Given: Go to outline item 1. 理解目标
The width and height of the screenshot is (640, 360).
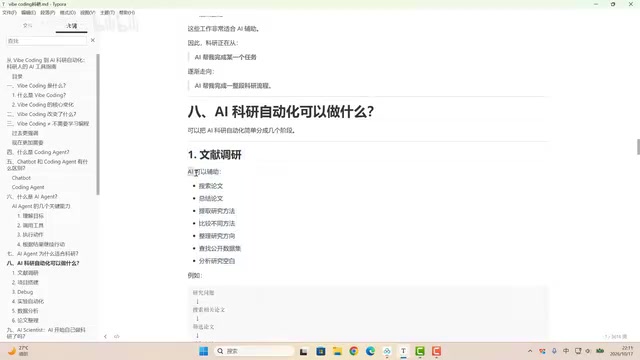Looking at the screenshot, I should point(30,216).
